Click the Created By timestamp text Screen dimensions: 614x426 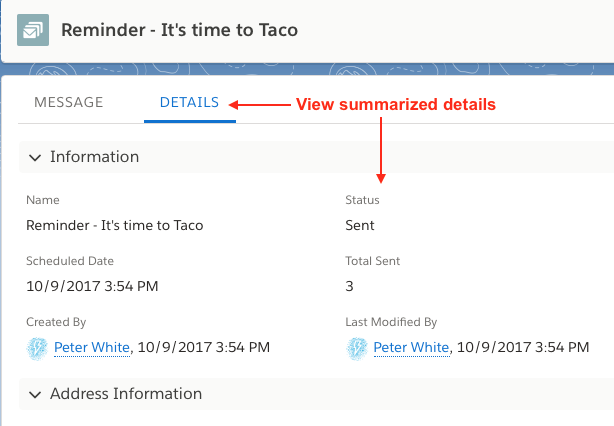coord(204,347)
